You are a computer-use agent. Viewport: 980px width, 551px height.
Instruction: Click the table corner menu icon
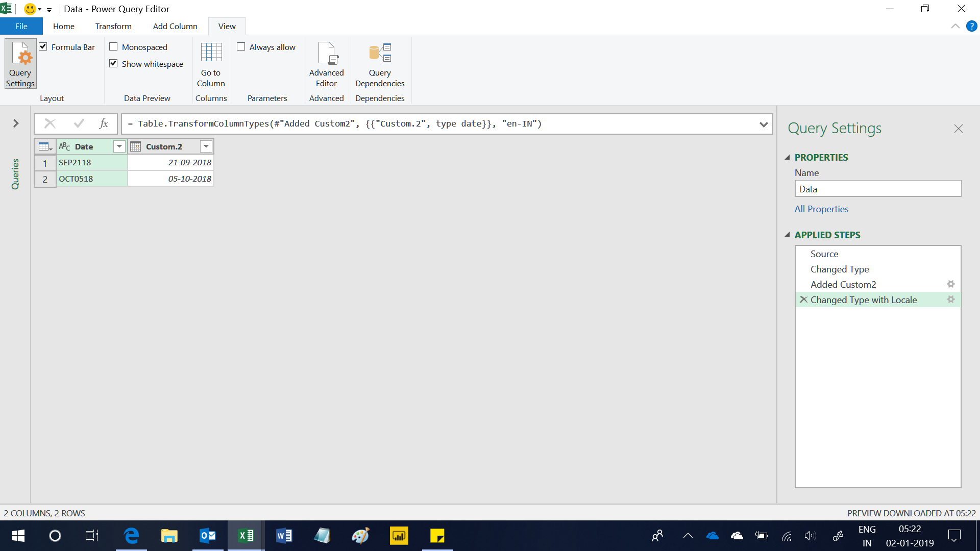click(45, 147)
